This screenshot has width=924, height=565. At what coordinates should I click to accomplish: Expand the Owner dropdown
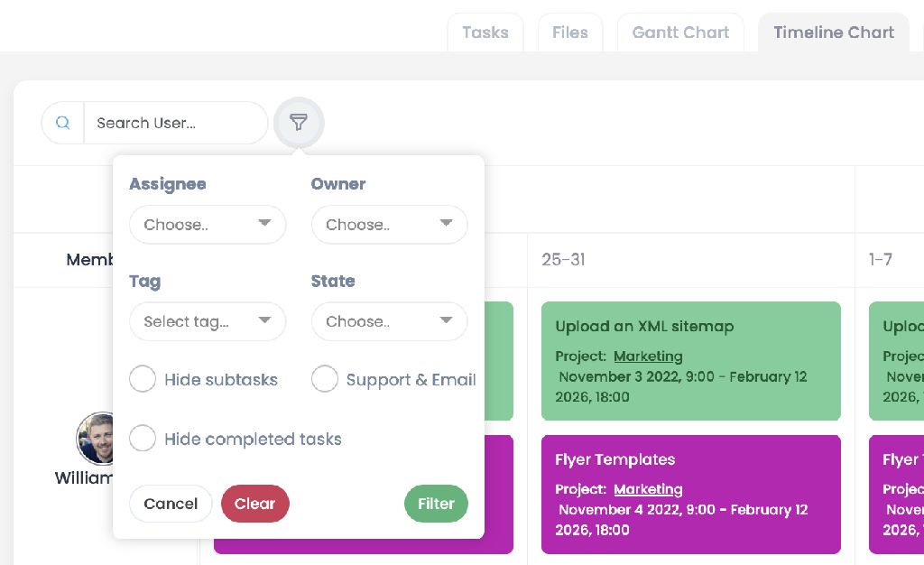point(389,225)
